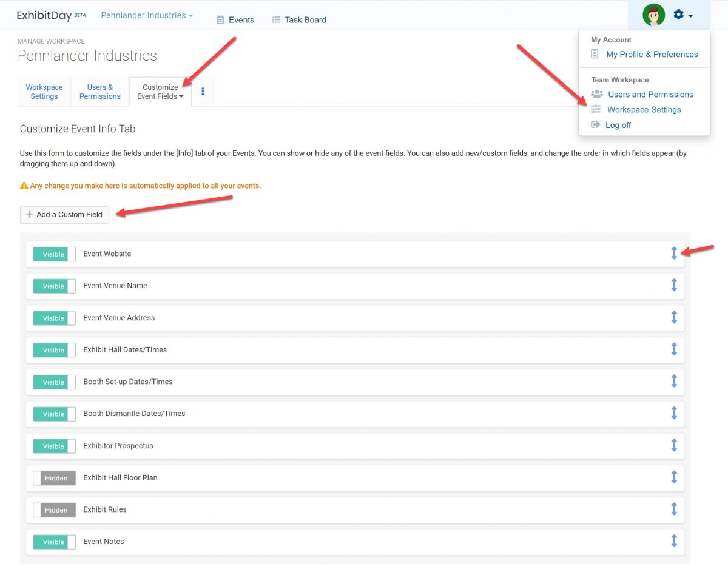728x575 pixels.
Task: Click the My Profile & Preferences link
Action: coord(652,54)
